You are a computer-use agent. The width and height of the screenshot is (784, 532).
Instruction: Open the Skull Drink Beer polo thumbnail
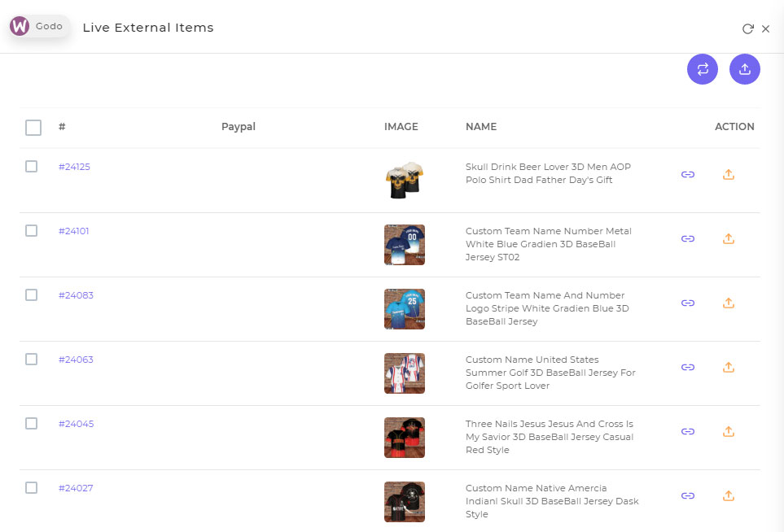coord(405,181)
